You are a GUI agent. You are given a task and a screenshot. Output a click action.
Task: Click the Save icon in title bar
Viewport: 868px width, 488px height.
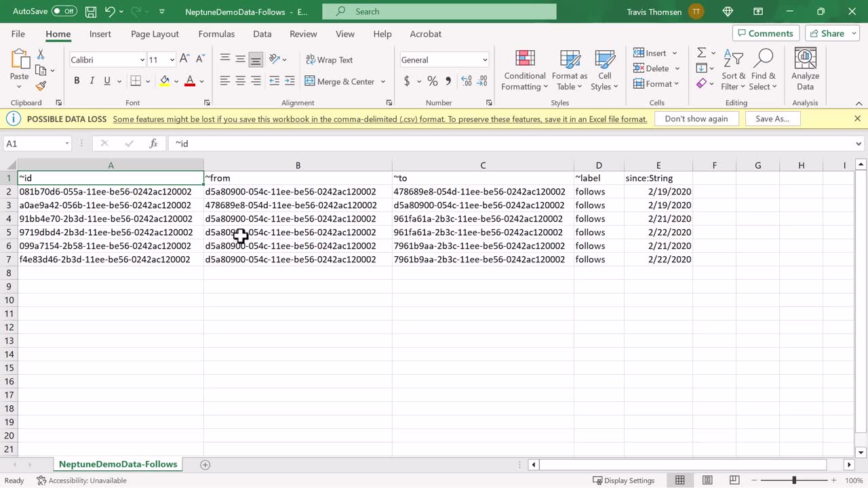[x=91, y=12]
